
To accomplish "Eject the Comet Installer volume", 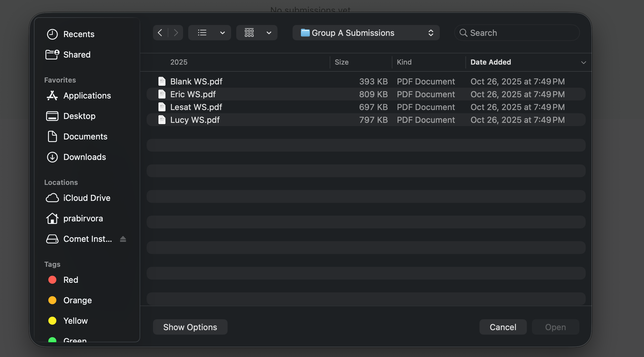I will click(123, 239).
